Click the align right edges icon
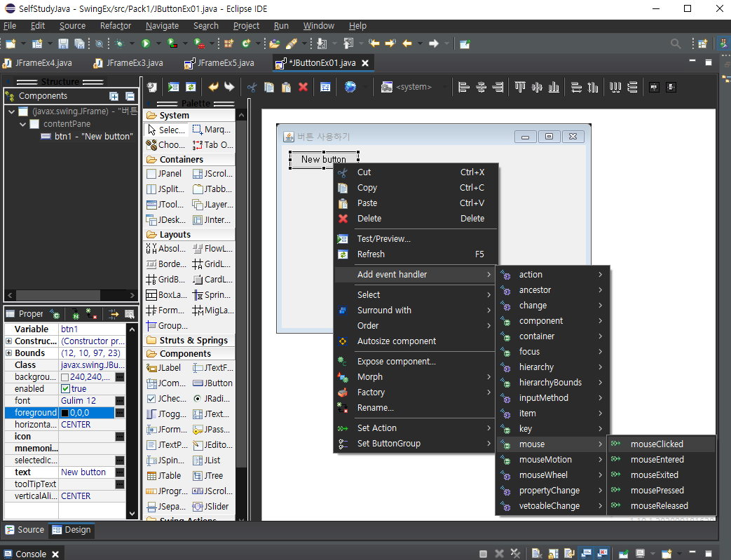The image size is (731, 560). 498,87
